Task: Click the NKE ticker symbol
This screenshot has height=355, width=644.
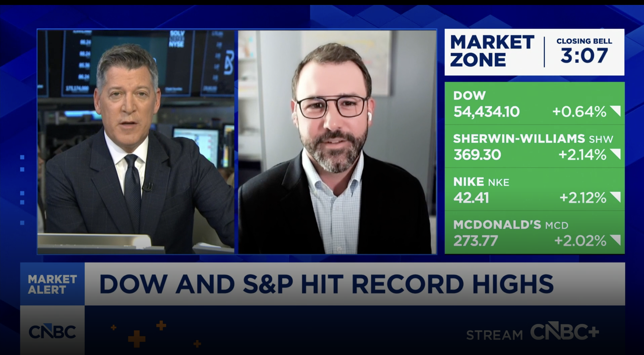Action: (x=499, y=182)
